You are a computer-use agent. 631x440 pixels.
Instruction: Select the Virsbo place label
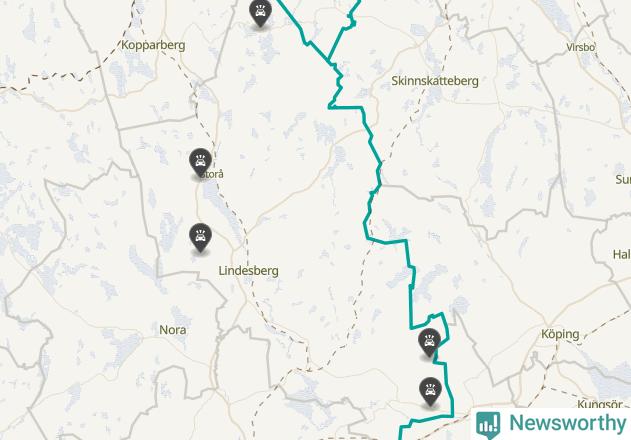coord(580,48)
